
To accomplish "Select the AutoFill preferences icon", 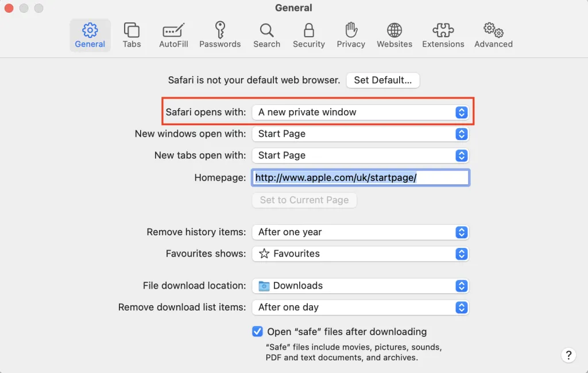I will (x=173, y=34).
